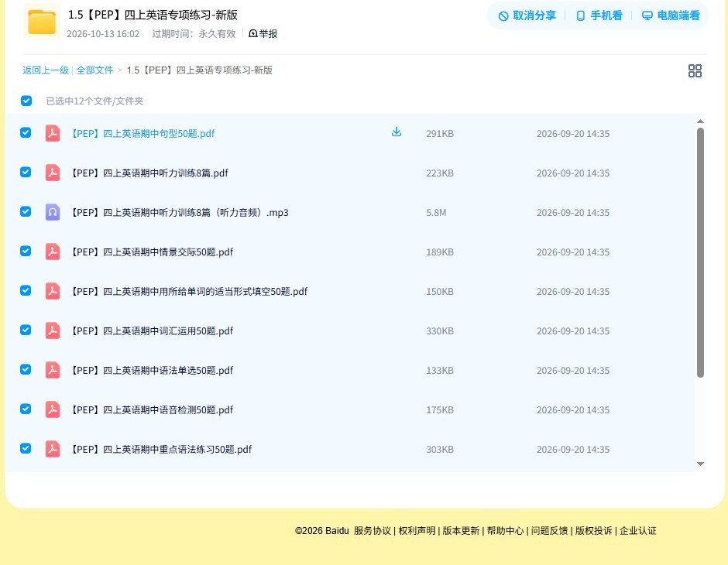The image size is (728, 565).
Task: Toggle the select-all files checkbox
Action: [26, 101]
